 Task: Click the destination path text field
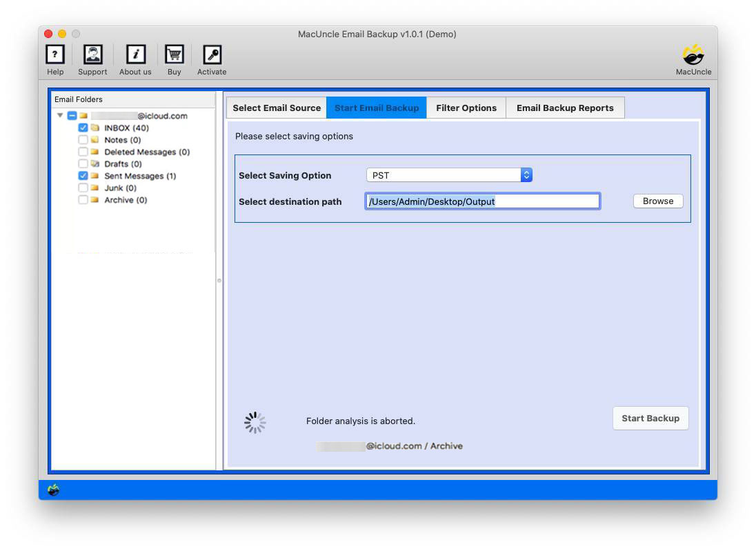[x=482, y=201]
